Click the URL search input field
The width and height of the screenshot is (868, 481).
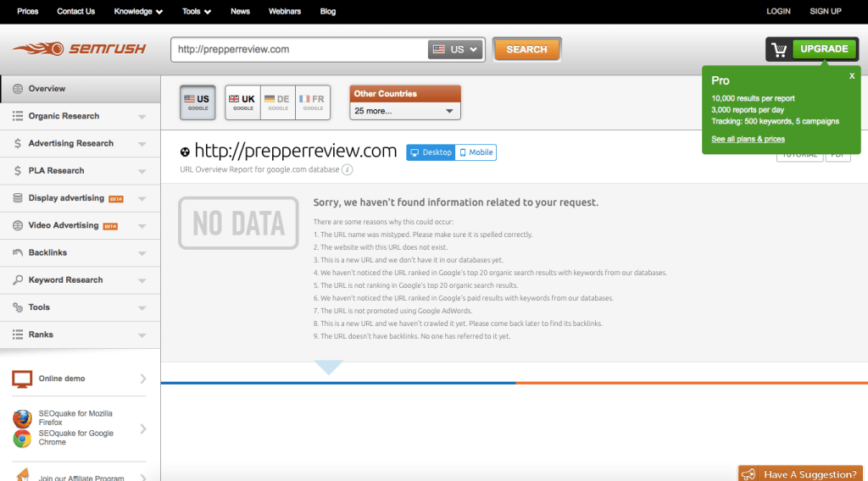tap(299, 49)
